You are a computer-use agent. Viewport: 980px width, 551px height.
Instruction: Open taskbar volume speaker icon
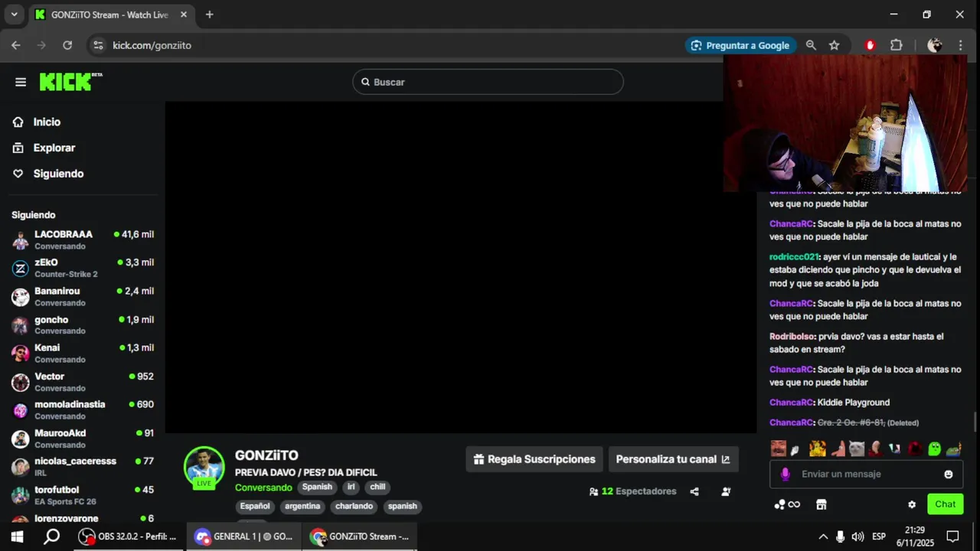tap(857, 536)
